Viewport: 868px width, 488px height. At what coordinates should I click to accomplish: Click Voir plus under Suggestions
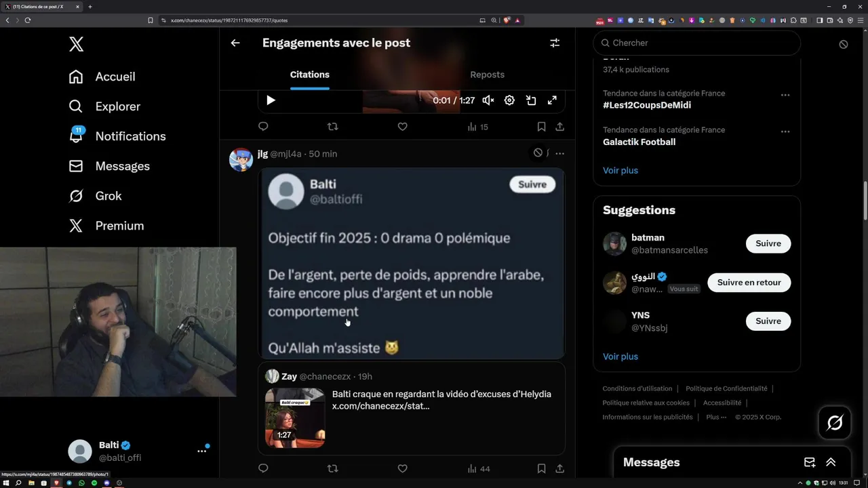620,357
